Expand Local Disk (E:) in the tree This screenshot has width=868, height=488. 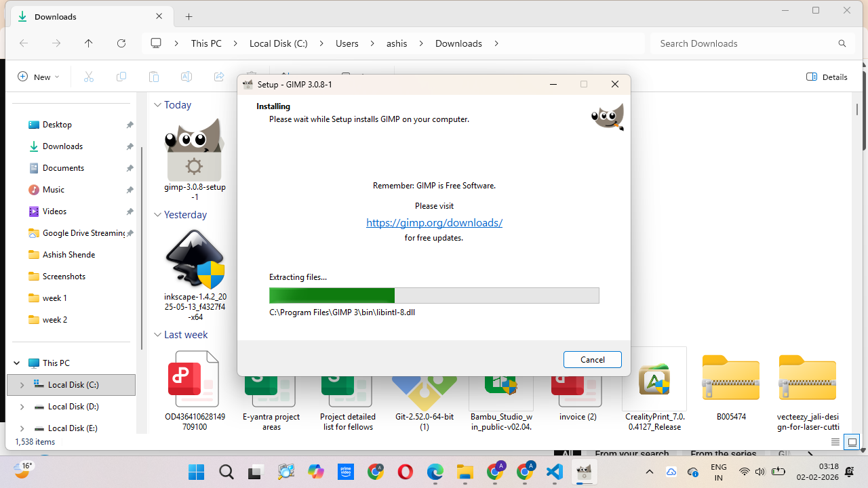[x=22, y=428]
